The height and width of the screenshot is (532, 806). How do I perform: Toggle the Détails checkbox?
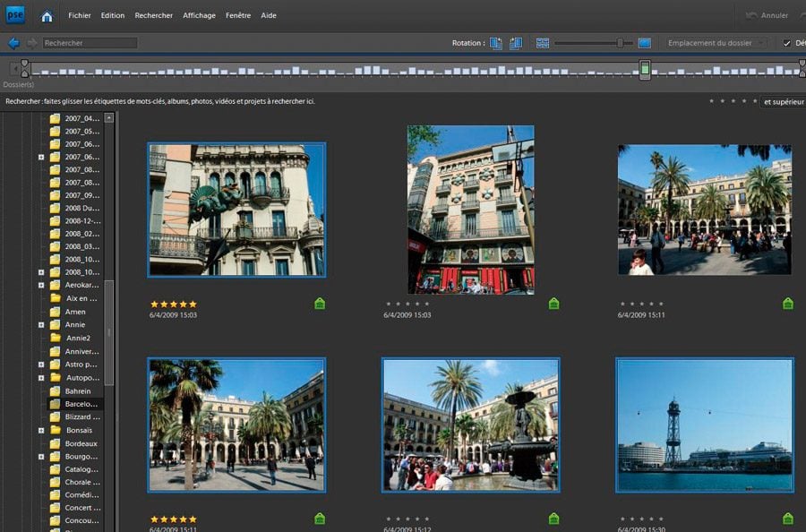click(x=787, y=43)
